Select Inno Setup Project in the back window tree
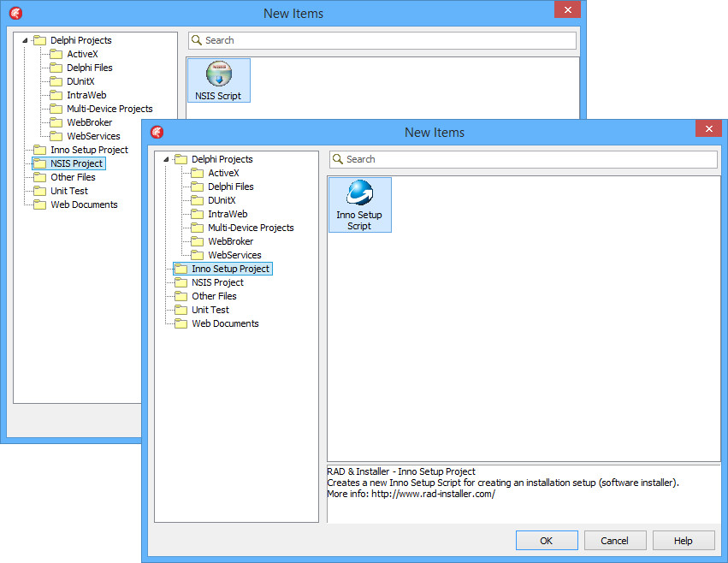 89,150
